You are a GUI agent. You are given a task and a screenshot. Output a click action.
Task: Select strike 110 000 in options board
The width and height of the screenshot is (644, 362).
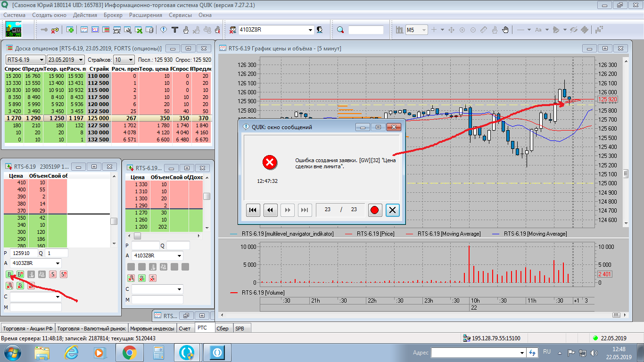99,76
